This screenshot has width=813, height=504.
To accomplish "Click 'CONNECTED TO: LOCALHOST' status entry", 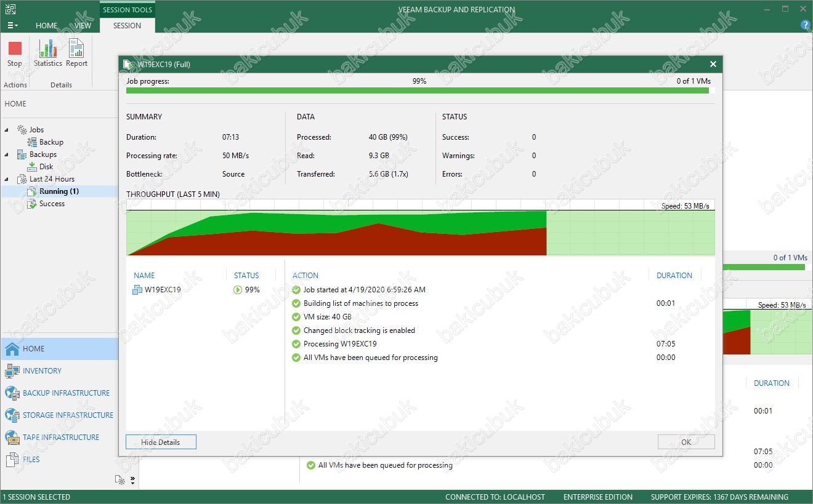I will click(495, 497).
